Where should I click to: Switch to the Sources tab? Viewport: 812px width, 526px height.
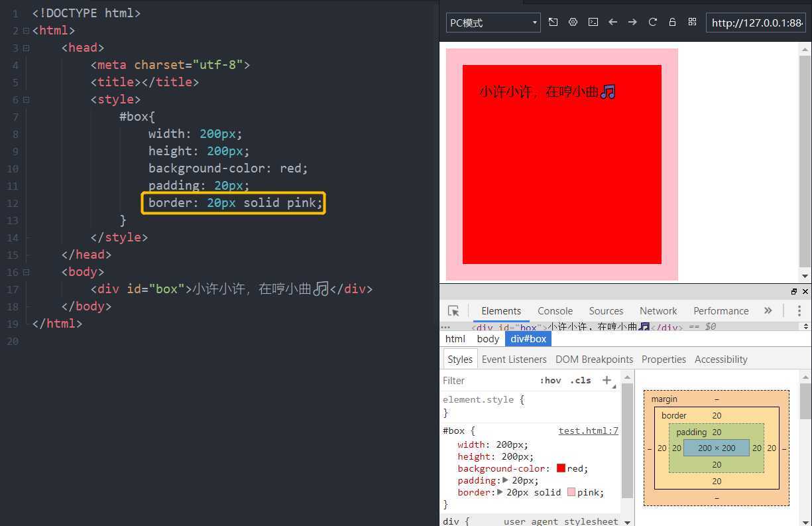606,310
